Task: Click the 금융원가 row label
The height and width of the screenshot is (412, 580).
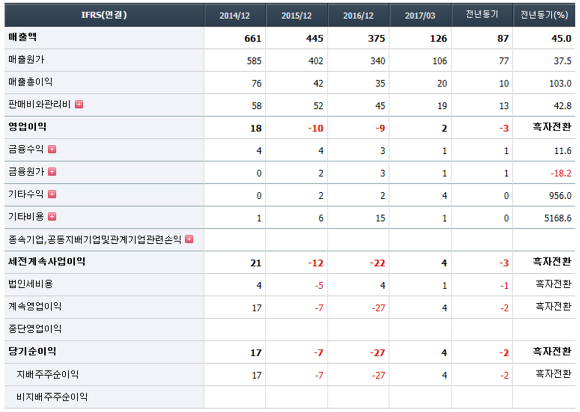Action: pos(26,172)
